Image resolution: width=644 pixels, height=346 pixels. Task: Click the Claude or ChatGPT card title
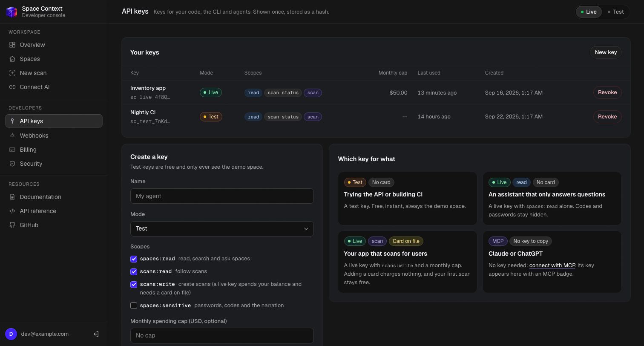pyautogui.click(x=515, y=254)
